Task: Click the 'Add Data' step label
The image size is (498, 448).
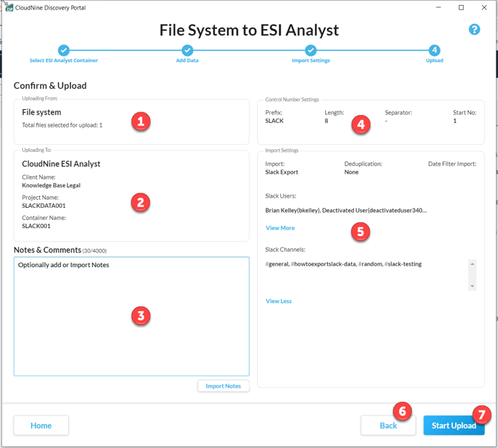Action: pyautogui.click(x=187, y=60)
